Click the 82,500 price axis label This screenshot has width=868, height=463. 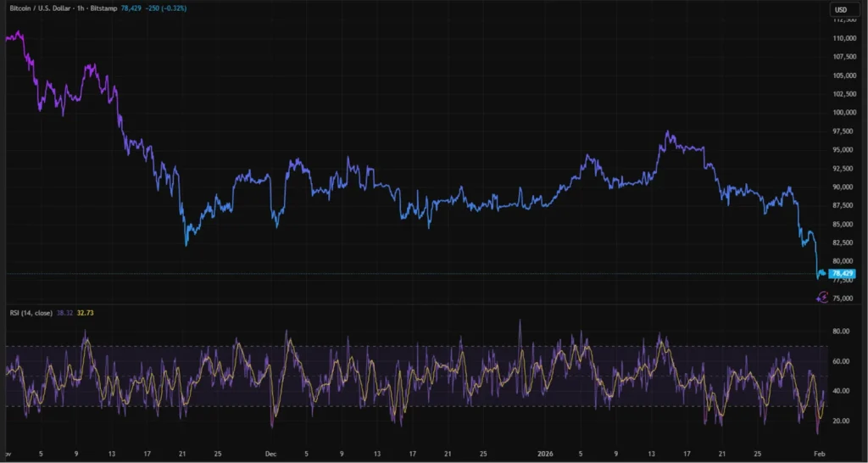click(845, 243)
